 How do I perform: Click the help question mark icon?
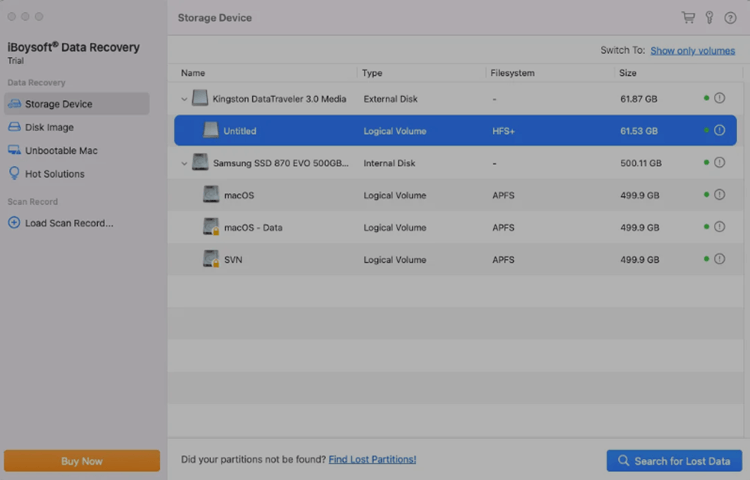click(x=730, y=18)
